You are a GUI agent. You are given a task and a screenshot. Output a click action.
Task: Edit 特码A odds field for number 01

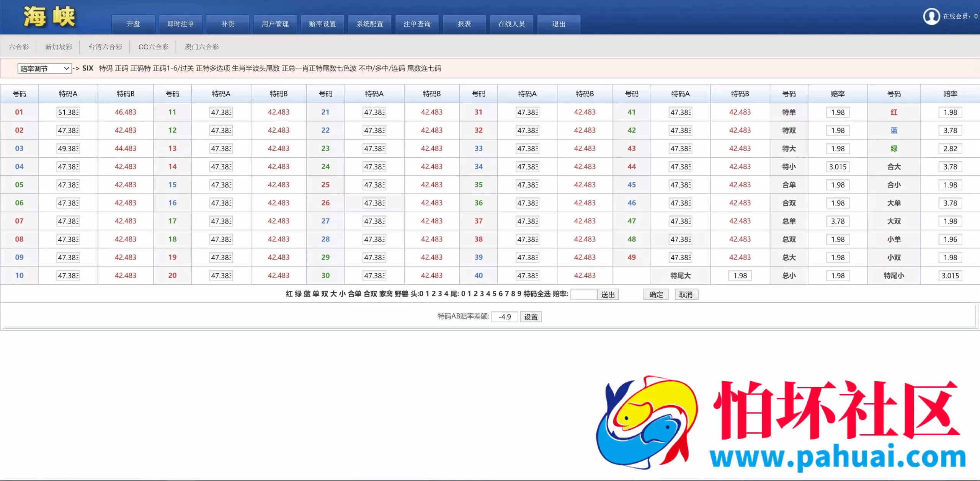click(68, 112)
